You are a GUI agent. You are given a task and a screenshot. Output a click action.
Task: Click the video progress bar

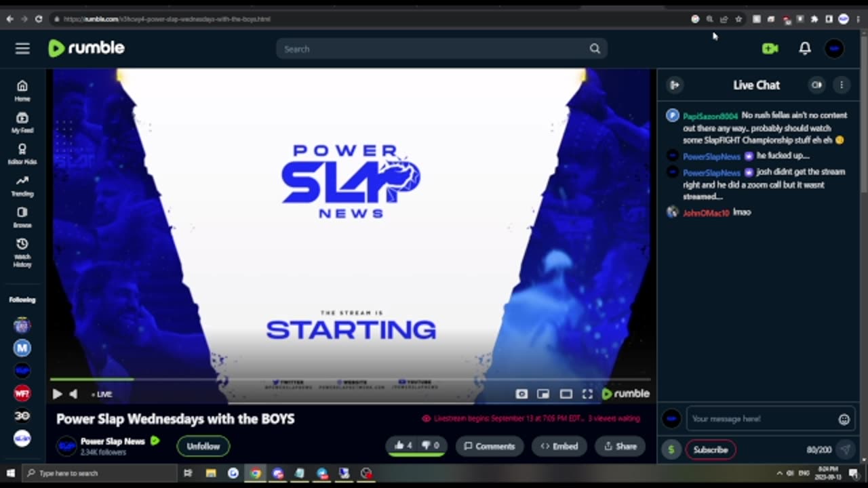pyautogui.click(x=351, y=380)
